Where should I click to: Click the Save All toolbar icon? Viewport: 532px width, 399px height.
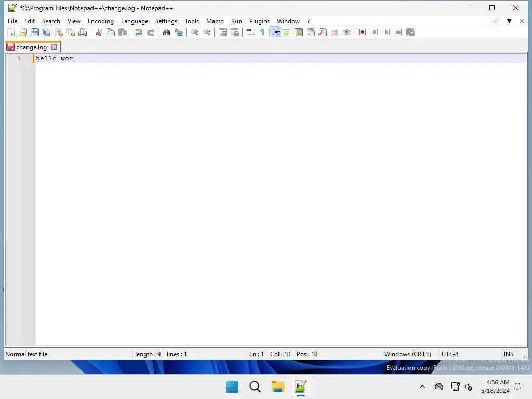47,33
